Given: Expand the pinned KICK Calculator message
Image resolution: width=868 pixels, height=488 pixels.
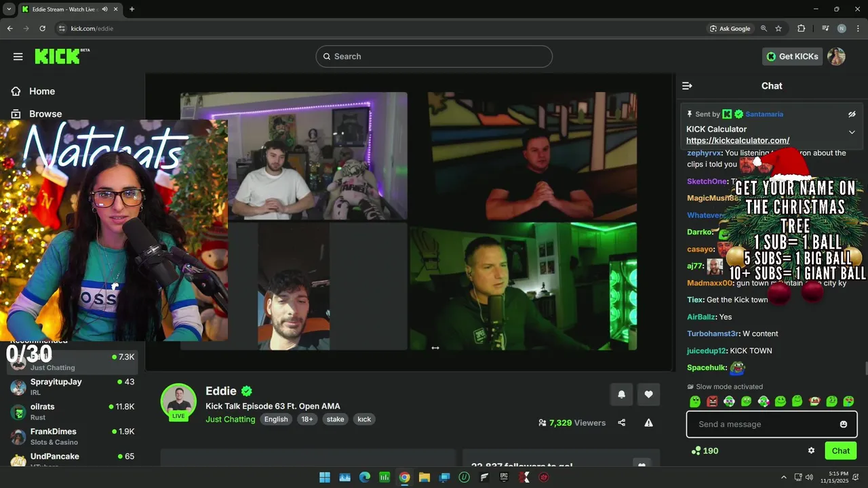Looking at the screenshot, I should tap(852, 132).
